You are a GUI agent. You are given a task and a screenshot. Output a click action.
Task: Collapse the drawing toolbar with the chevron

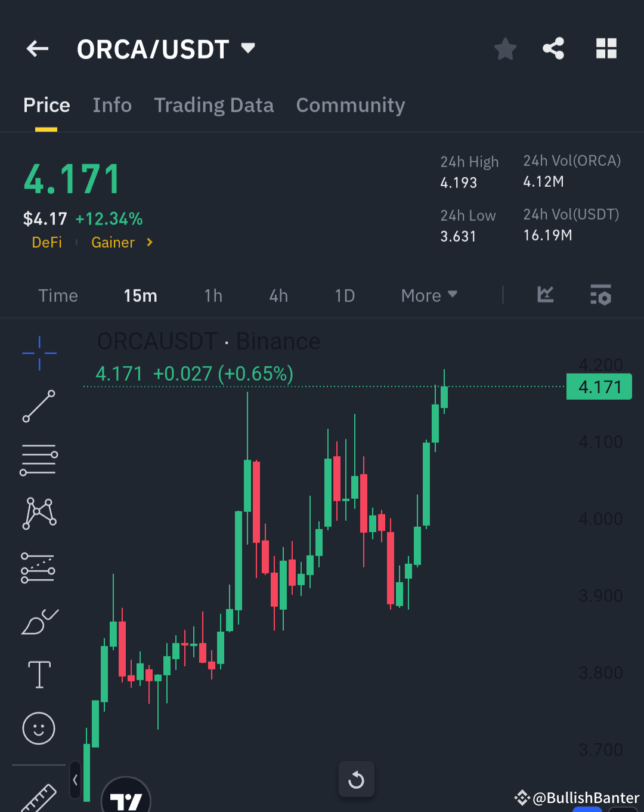[74, 779]
